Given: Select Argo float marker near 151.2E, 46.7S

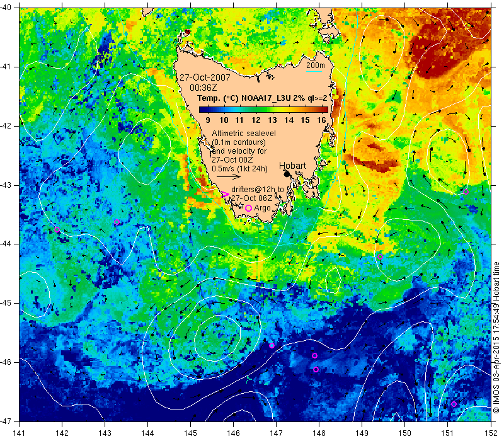Looking at the screenshot, I should coord(454,404).
